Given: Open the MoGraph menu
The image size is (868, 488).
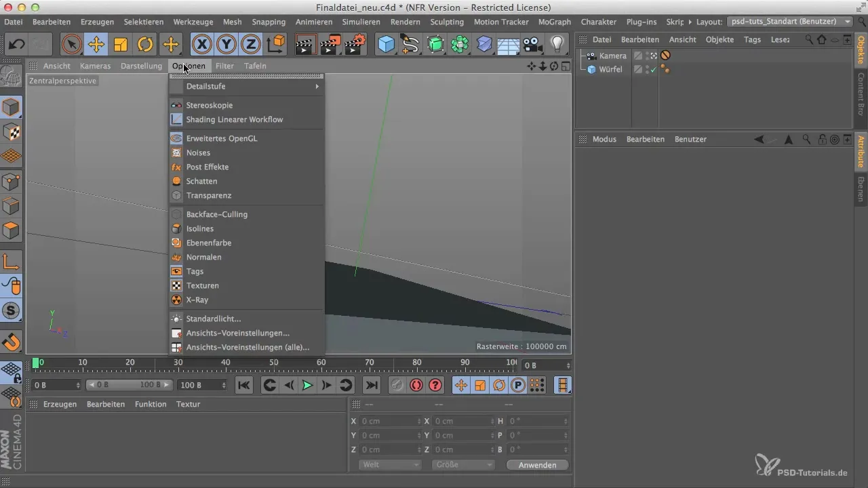Looking at the screenshot, I should point(554,22).
